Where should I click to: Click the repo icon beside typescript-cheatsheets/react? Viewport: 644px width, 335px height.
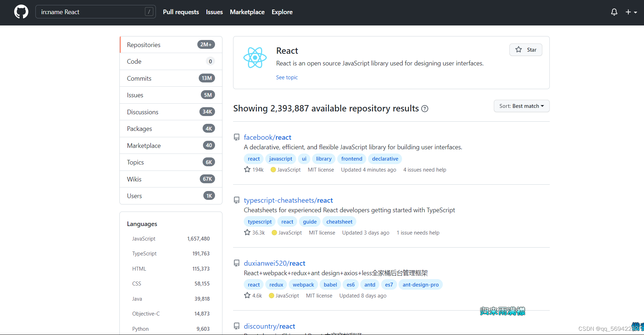pos(237,200)
